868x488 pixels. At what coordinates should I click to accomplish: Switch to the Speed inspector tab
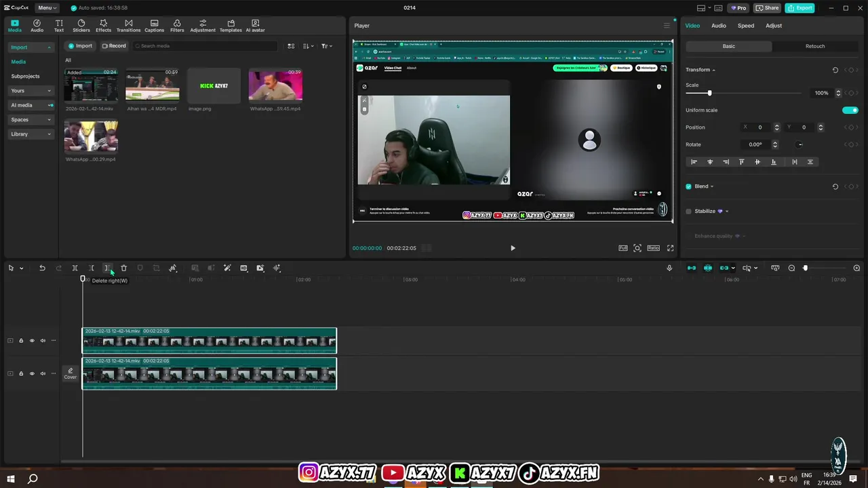pos(746,26)
